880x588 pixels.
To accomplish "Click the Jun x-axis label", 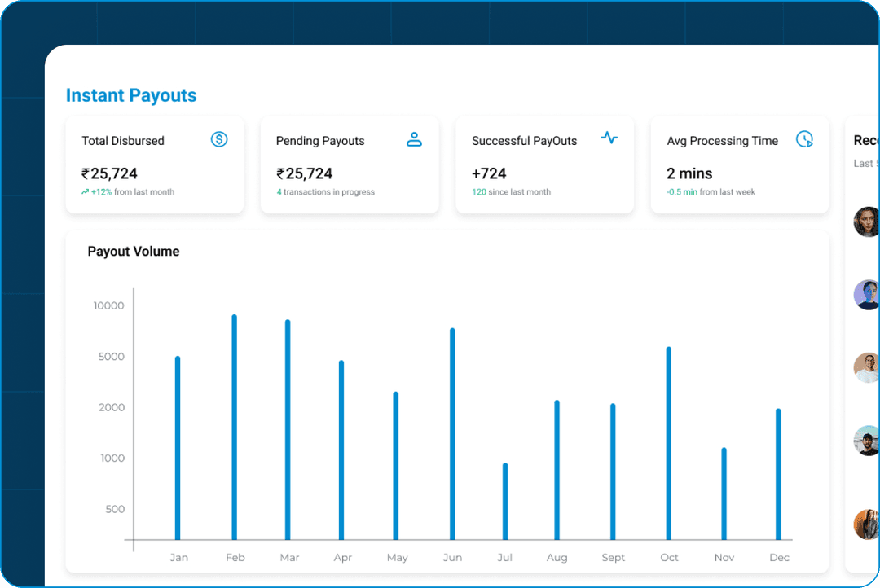I will pos(452,558).
